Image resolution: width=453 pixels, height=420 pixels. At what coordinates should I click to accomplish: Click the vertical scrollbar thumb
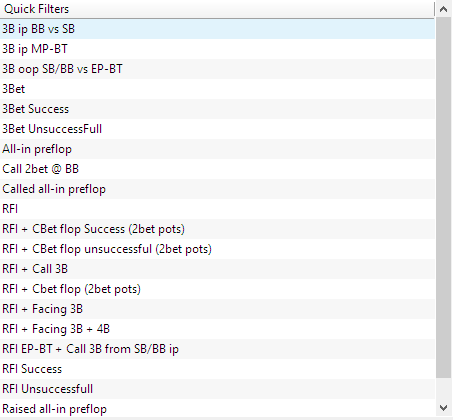click(x=444, y=198)
